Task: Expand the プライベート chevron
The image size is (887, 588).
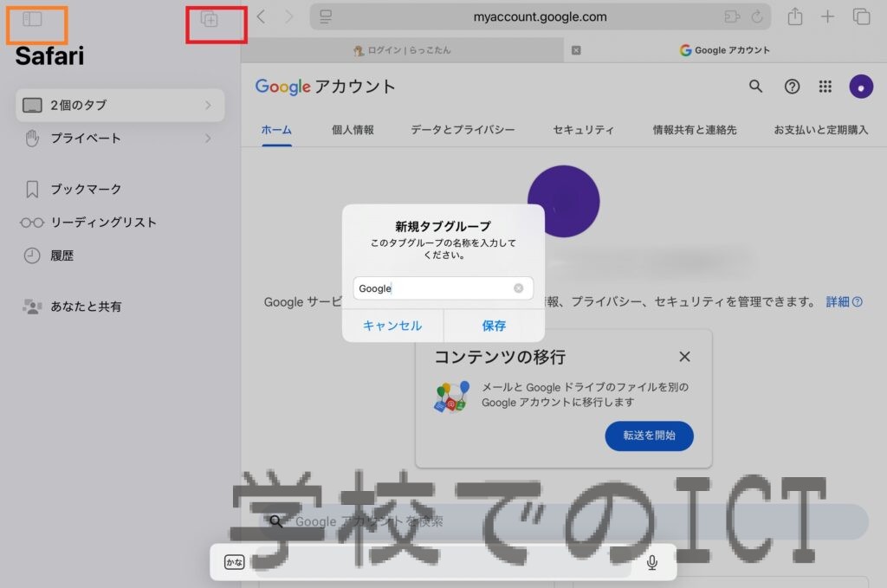Action: tap(208, 139)
